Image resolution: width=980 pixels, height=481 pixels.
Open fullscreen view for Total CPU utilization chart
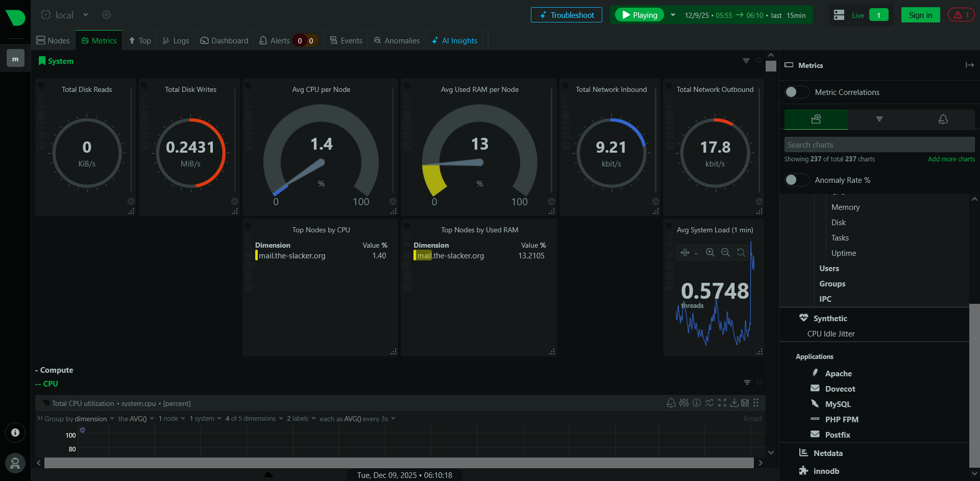tap(722, 403)
